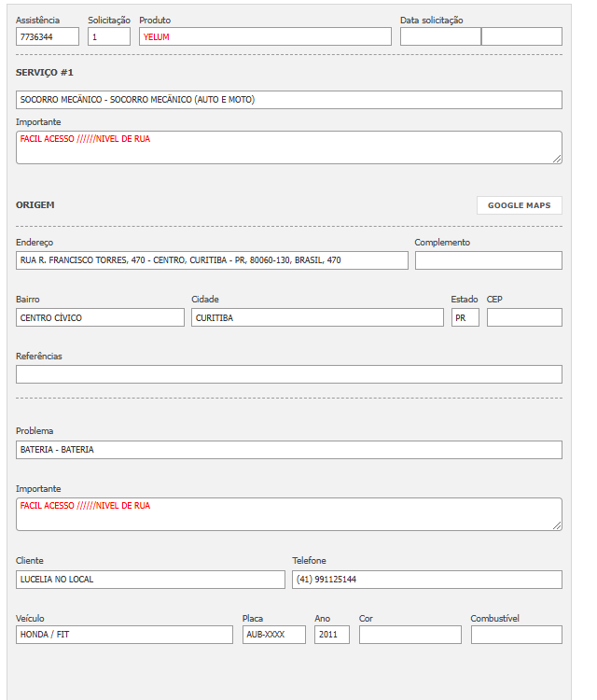Focus the Veículo field with Honda / Fit
Screen dimensions: 597x700
[124, 635]
